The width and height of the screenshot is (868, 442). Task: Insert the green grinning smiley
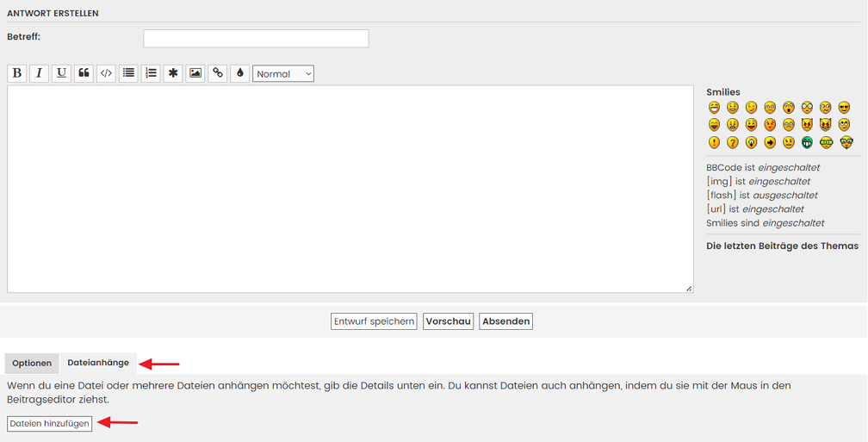click(x=807, y=143)
